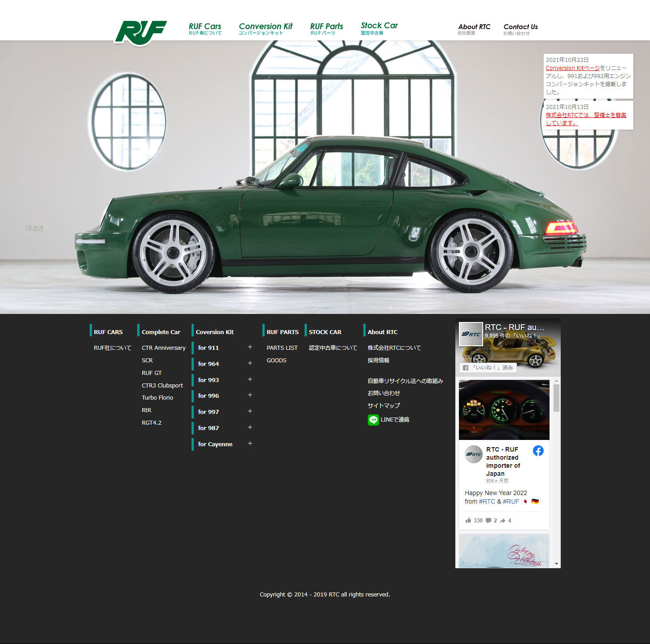Screen dimensions: 650x644
Task: Open LINE contact via green LINE icon
Action: (x=373, y=420)
